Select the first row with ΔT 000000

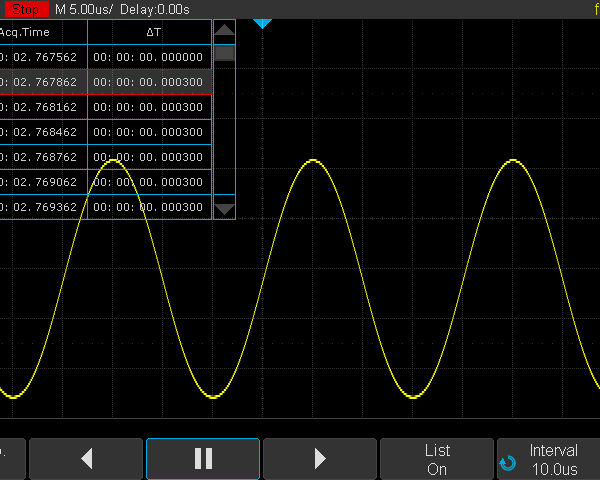105,58
